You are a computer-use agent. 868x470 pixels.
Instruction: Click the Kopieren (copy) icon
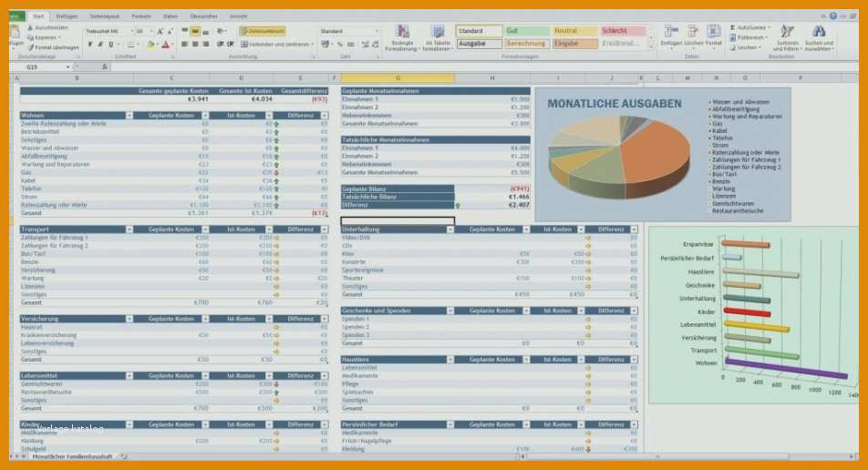pyautogui.click(x=30, y=37)
